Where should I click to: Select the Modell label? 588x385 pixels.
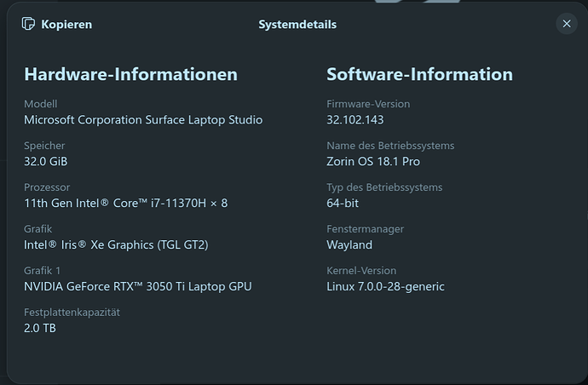click(41, 104)
